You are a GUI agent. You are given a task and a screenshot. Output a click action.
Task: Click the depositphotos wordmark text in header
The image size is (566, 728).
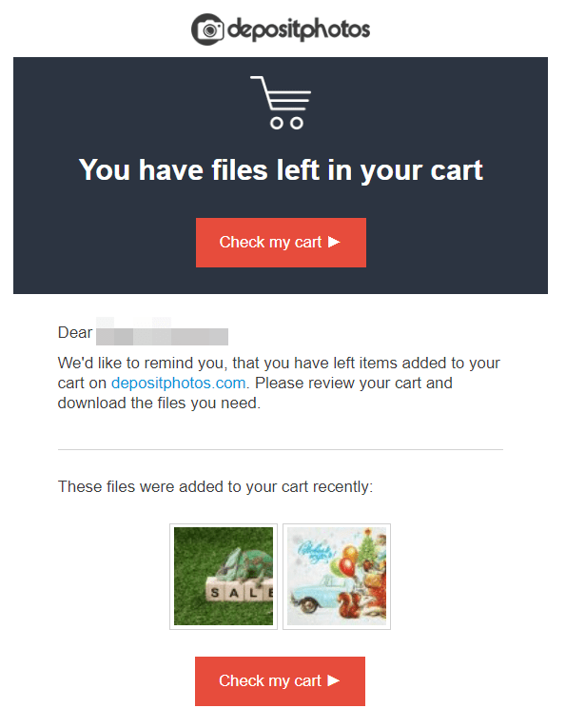pyautogui.click(x=299, y=30)
